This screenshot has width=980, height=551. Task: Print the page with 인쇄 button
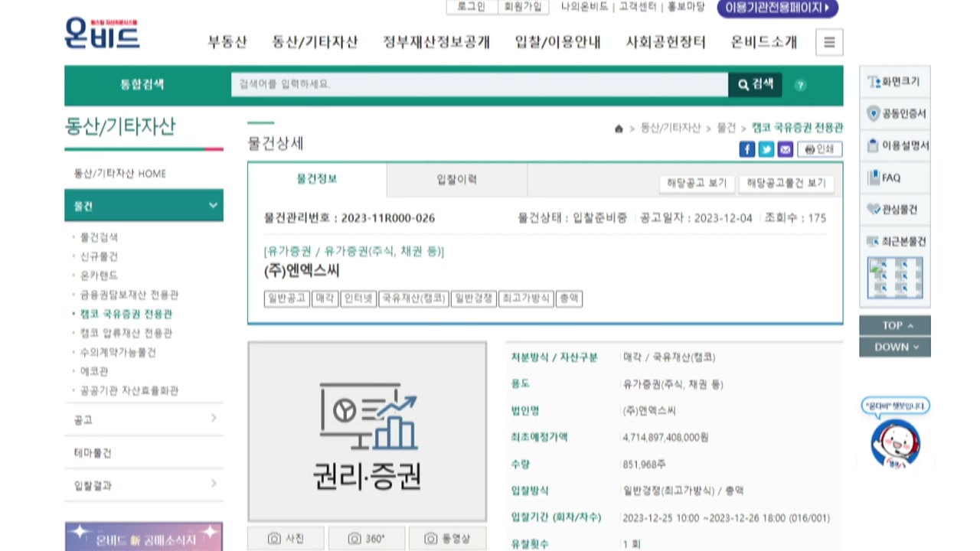[820, 149]
